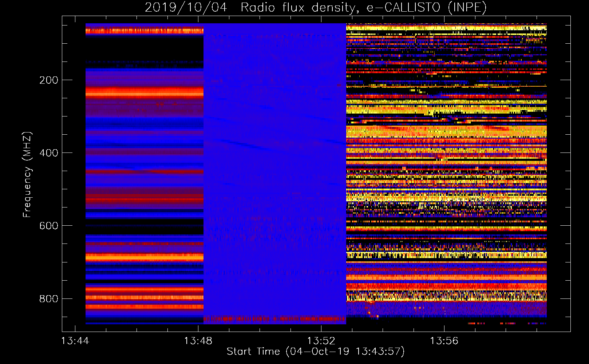This screenshot has width=589, height=364.
Task: Click the "800" frequency tick label
Action: (49, 299)
